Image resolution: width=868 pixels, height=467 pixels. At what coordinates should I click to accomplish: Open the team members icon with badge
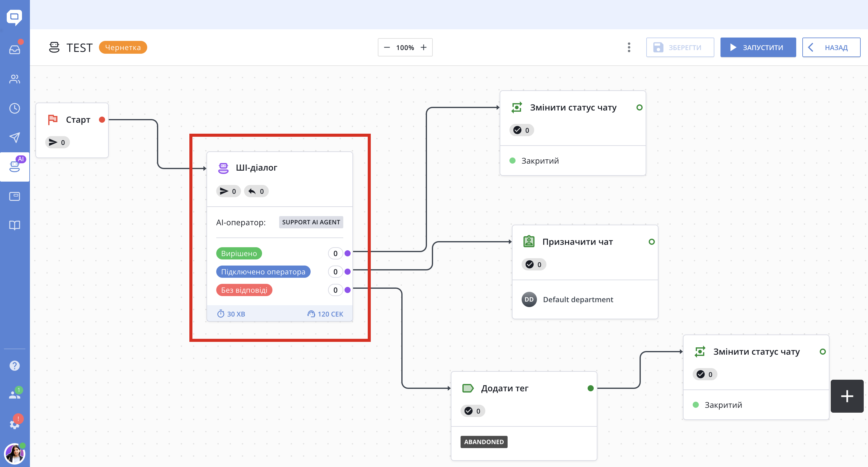click(14, 394)
